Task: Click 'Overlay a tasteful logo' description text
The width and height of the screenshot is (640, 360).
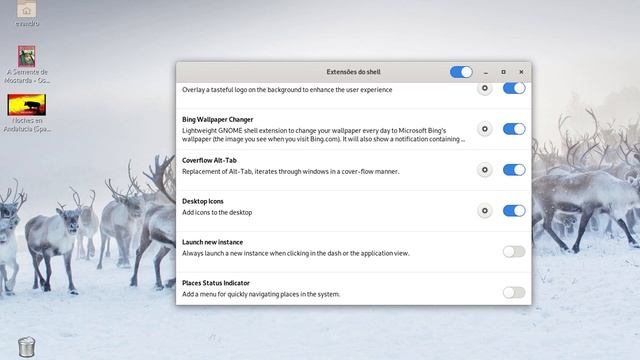Action: click(x=287, y=90)
